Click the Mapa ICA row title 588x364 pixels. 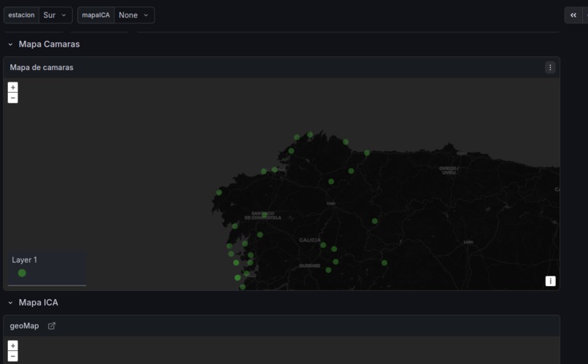point(38,303)
